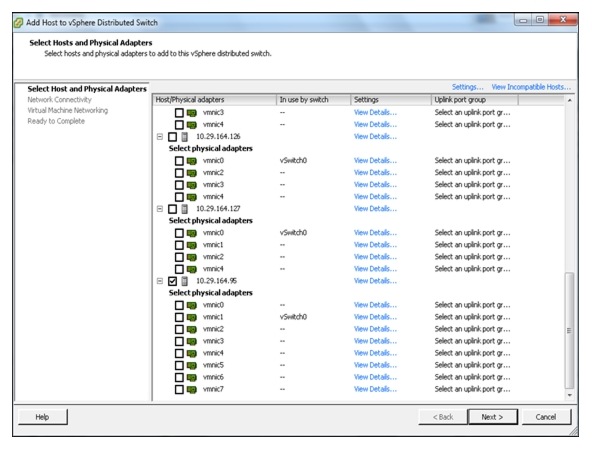The height and width of the screenshot is (450, 592).
Task: Click the vSphere icon in the title bar
Action: [x=18, y=23]
